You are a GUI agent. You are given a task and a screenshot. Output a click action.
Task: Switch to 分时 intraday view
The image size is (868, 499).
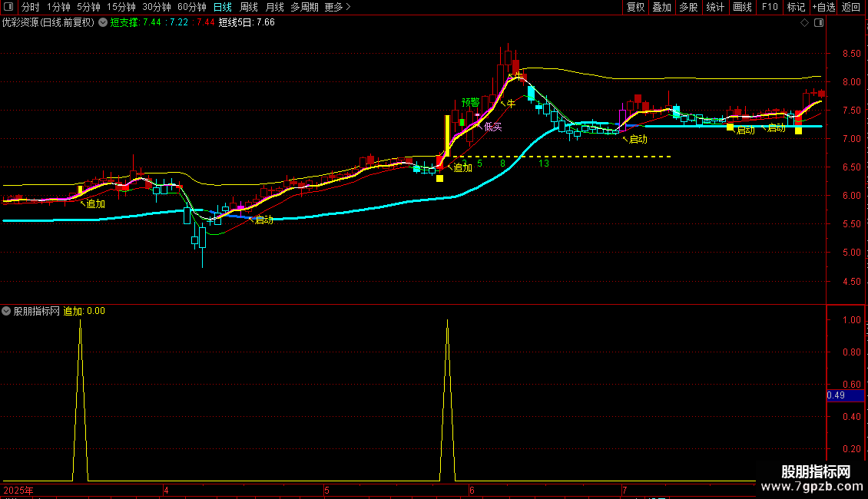coord(30,7)
